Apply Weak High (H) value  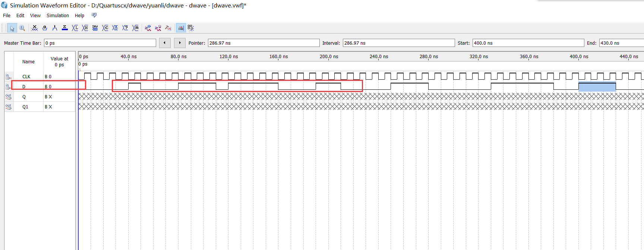click(x=85, y=28)
